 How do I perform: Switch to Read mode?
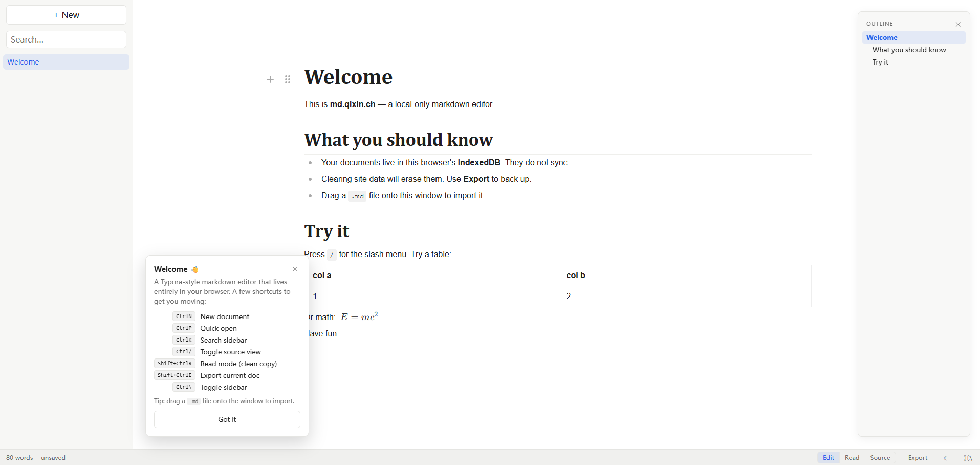(x=852, y=458)
